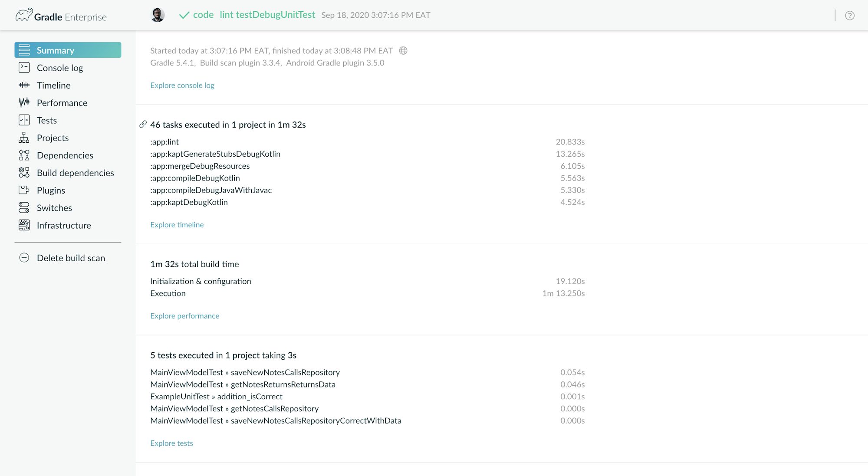Open the Infrastructure page
Viewport: 868px width, 476px height.
(x=64, y=225)
